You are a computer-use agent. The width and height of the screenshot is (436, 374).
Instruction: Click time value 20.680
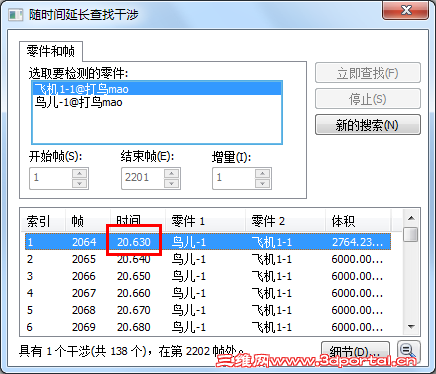click(x=134, y=327)
